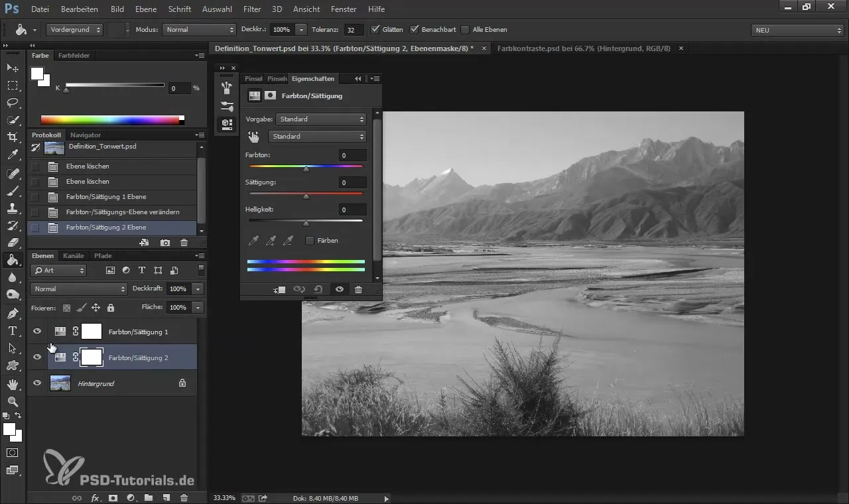Select the Healing Brush tool
This screenshot has width=849, height=504.
13,174
